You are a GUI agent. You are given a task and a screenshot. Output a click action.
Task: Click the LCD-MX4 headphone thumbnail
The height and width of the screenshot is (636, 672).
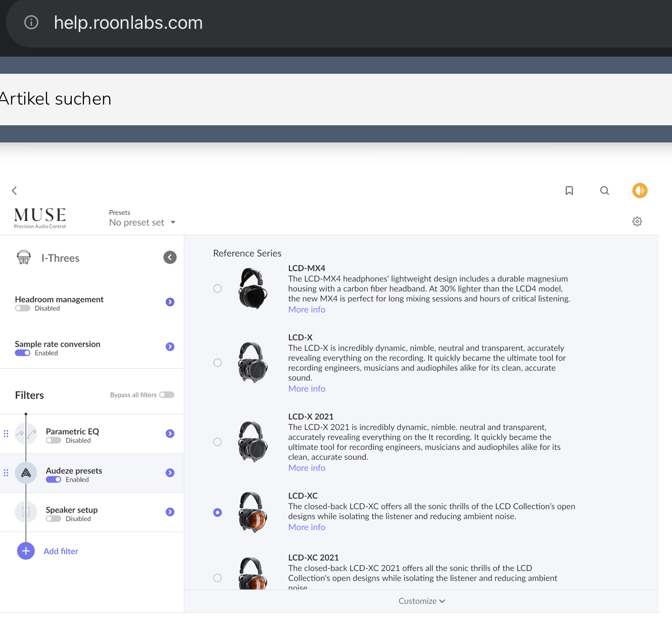[253, 288]
